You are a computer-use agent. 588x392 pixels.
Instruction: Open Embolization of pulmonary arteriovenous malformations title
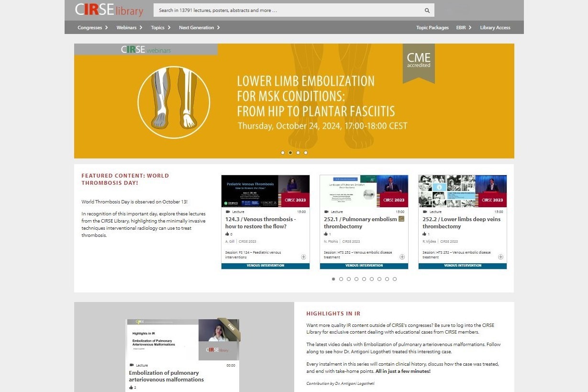tap(166, 376)
